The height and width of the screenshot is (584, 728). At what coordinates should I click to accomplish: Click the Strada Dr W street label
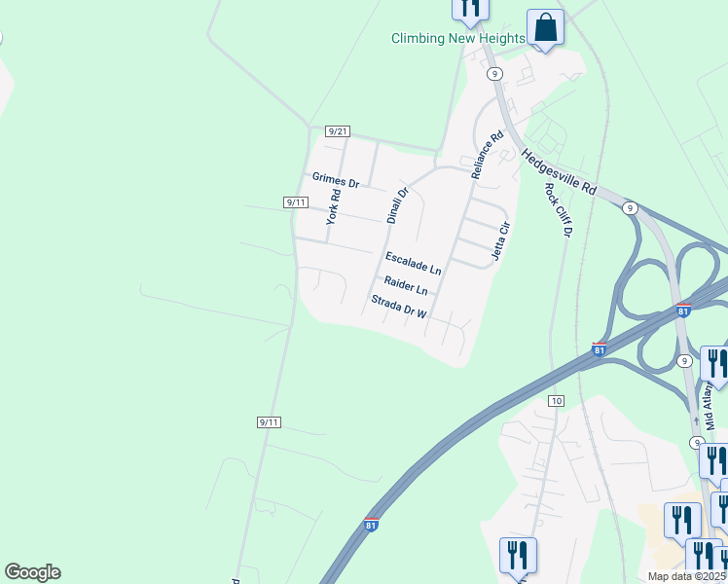[x=399, y=308]
